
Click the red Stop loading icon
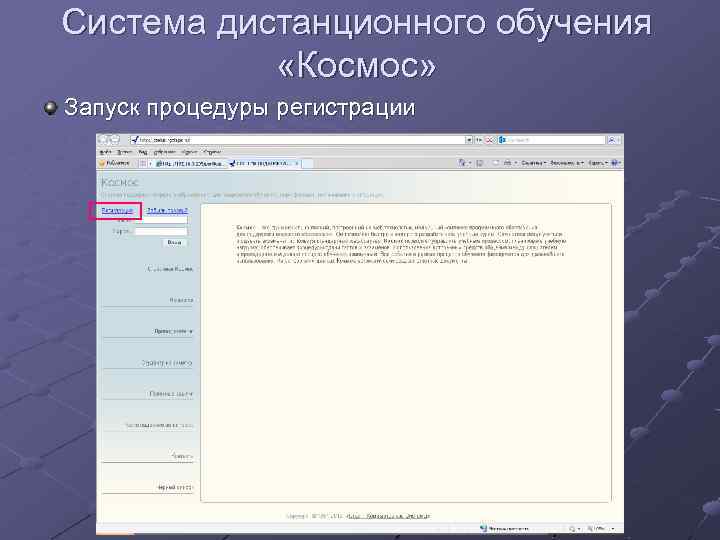coord(489,140)
